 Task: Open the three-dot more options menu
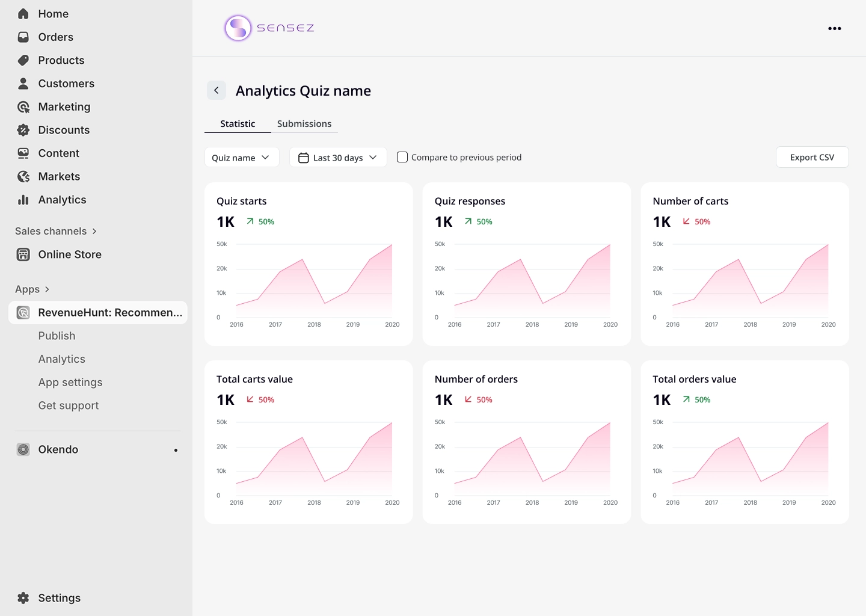point(835,28)
